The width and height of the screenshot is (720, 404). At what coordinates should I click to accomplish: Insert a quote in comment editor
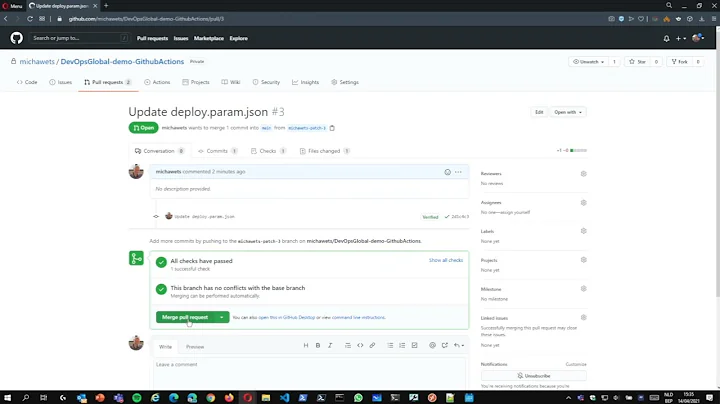[348, 345]
